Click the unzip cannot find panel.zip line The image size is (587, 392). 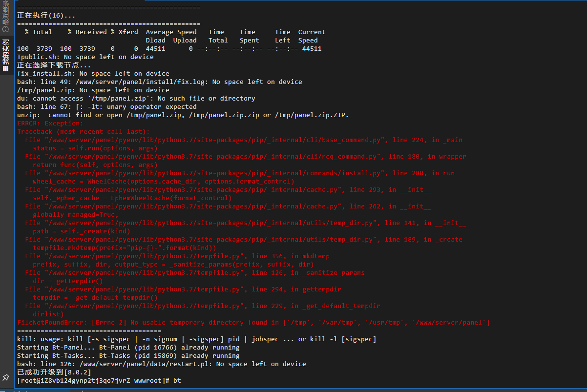click(183, 115)
